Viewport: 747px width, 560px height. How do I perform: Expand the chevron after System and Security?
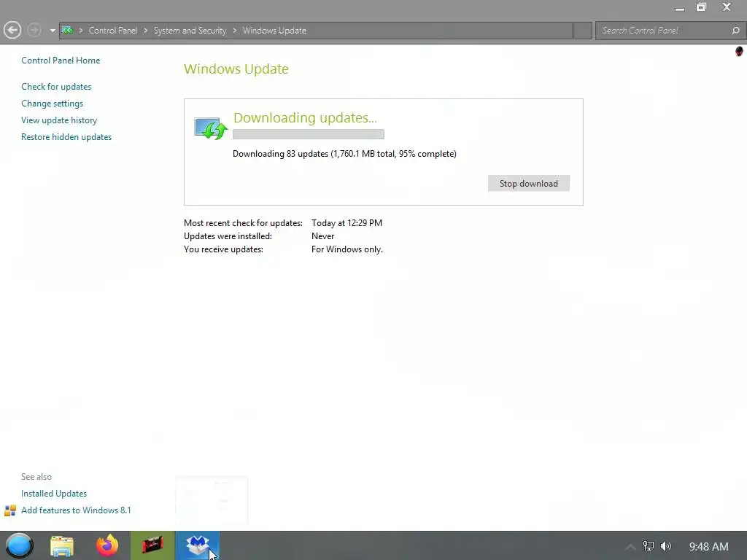[x=234, y=31]
